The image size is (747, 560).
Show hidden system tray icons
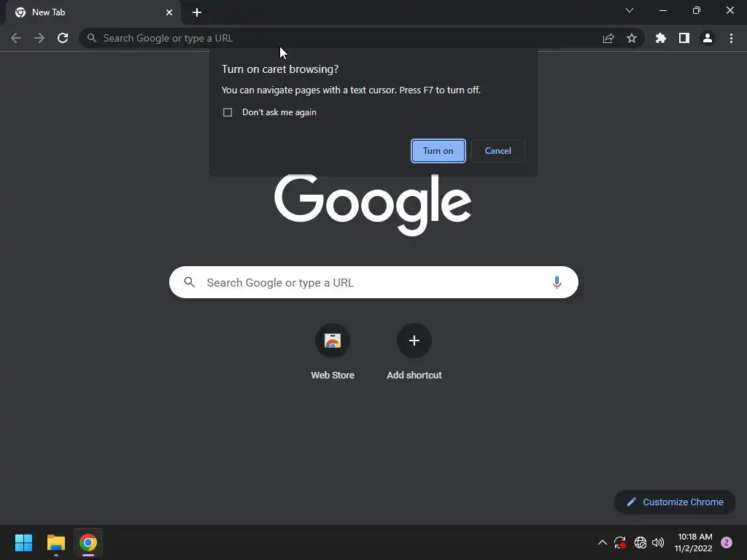coord(602,542)
